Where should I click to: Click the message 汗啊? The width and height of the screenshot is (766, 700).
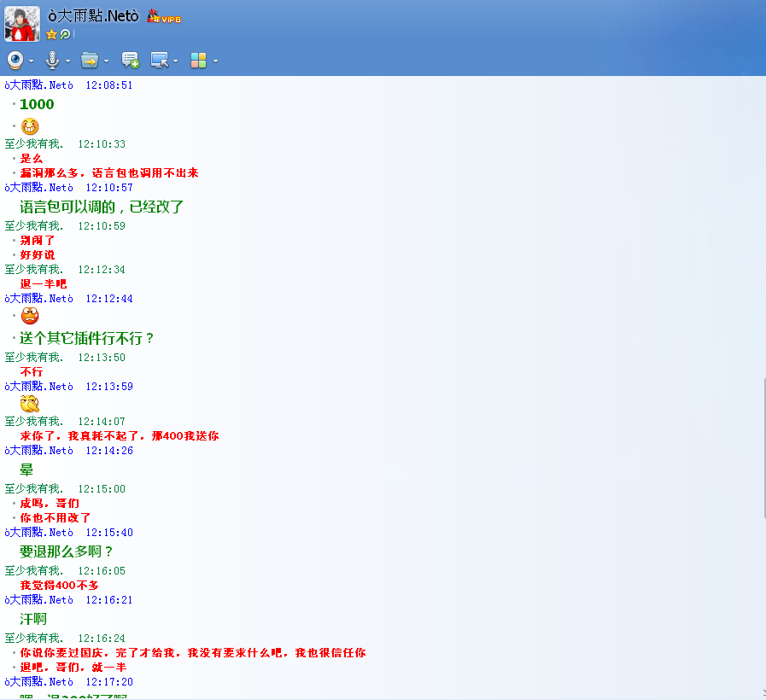point(33,619)
